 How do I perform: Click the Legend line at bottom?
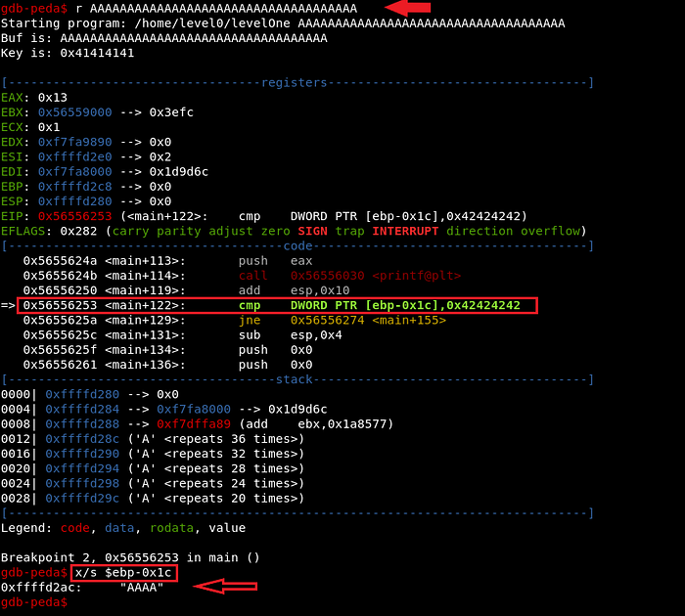click(x=123, y=528)
